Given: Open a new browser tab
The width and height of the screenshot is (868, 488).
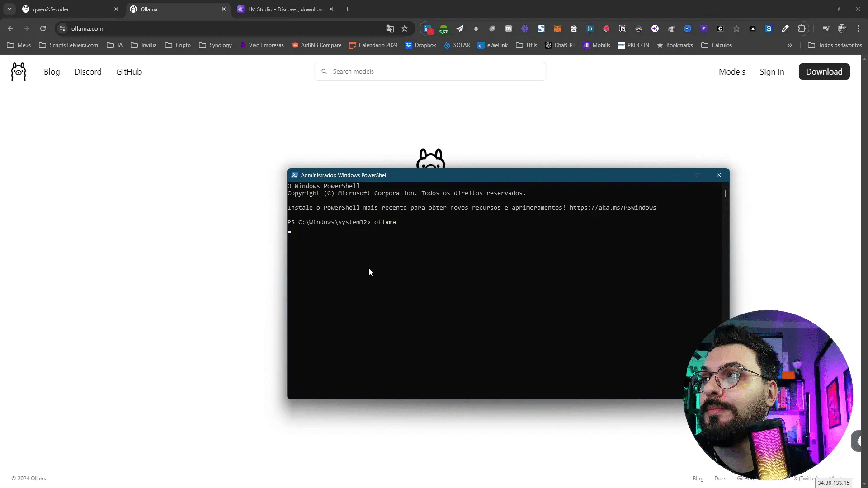Looking at the screenshot, I should pyautogui.click(x=348, y=9).
